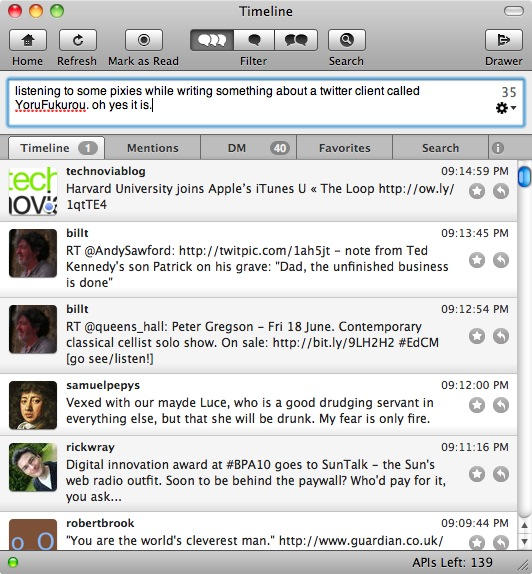The image size is (532, 574).
Task: Click the billt username on Ted Kennedy tweet
Action: (77, 233)
